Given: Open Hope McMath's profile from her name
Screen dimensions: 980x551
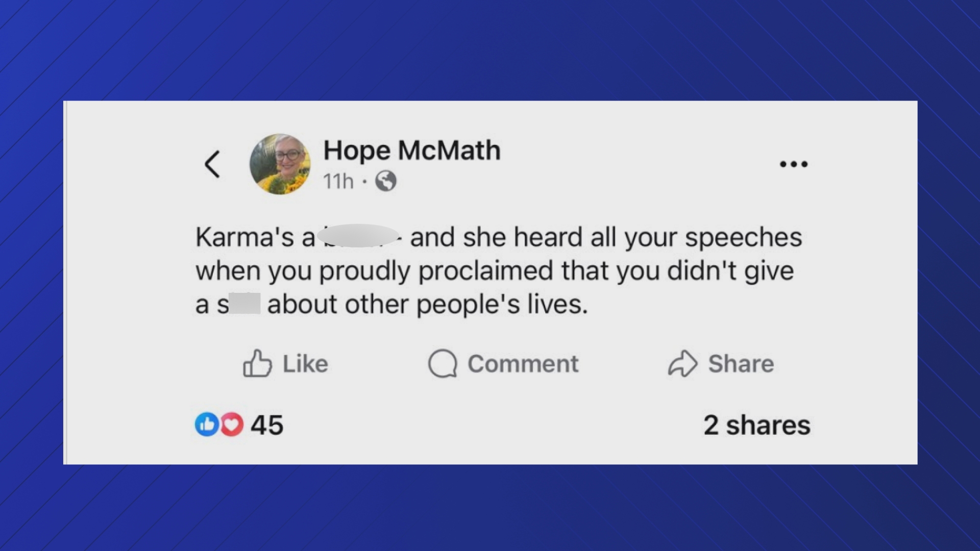Looking at the screenshot, I should coord(412,150).
